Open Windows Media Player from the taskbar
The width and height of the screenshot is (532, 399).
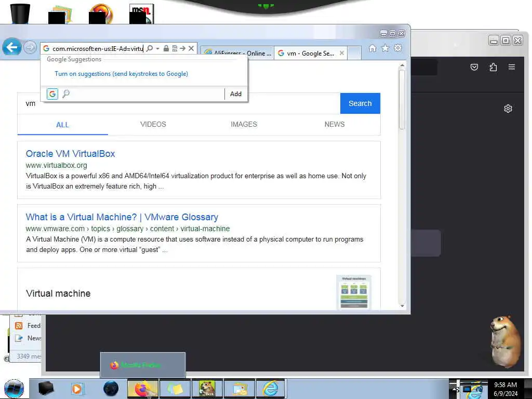point(77,389)
